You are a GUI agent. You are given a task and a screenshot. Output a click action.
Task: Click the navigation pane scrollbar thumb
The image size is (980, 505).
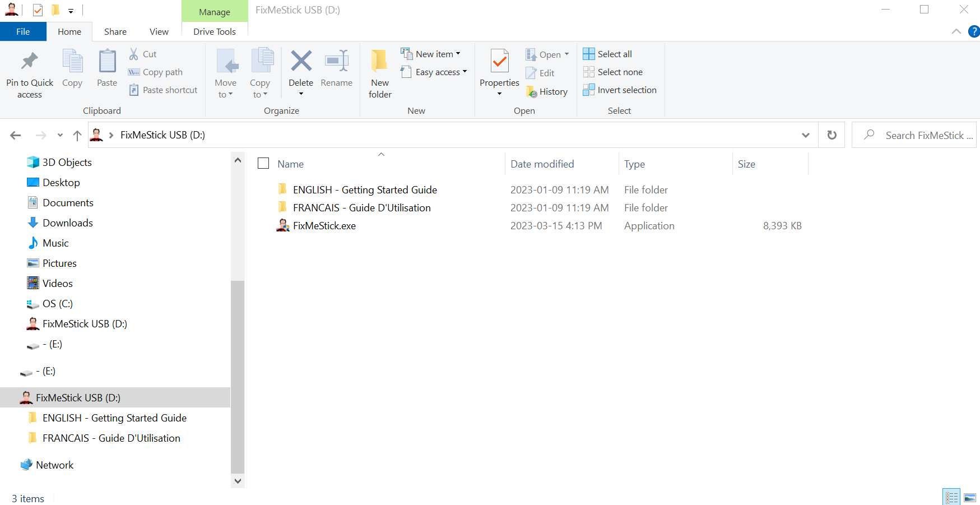click(x=238, y=377)
